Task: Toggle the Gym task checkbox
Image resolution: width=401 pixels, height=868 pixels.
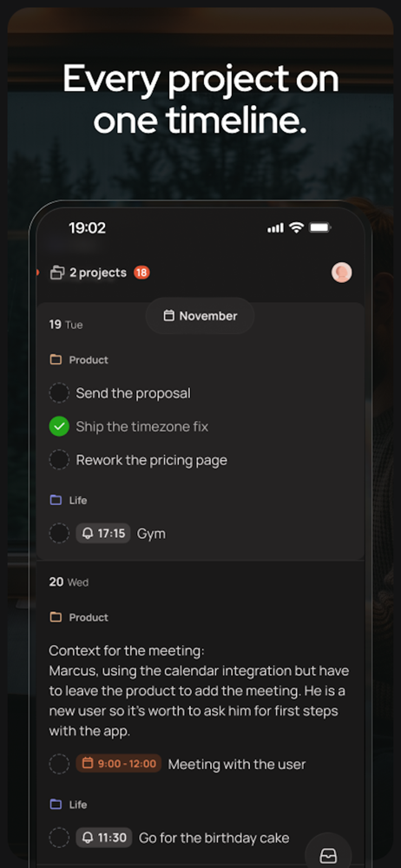Action: (59, 534)
